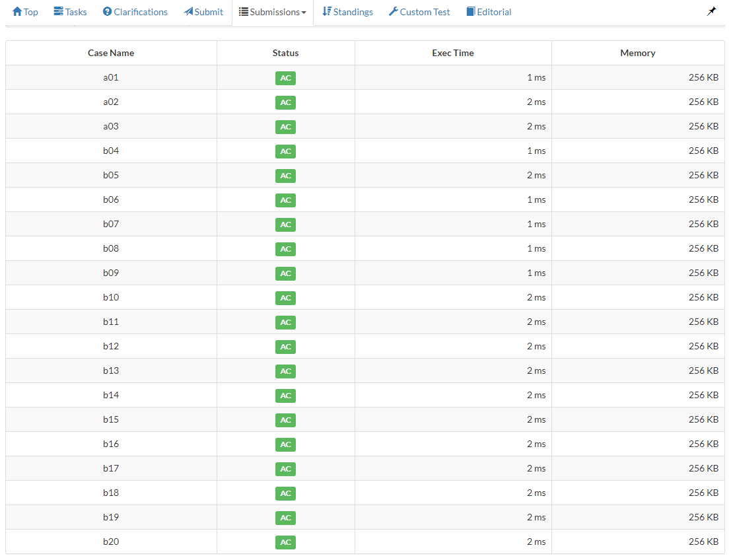Click the AC status badge in row b18

coord(285,493)
